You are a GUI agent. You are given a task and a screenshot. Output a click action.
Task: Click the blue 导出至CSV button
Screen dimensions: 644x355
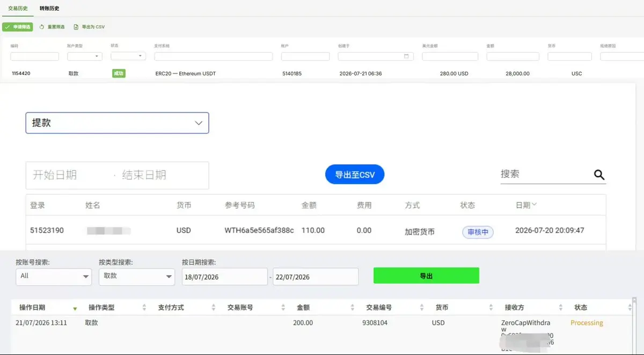pos(355,175)
